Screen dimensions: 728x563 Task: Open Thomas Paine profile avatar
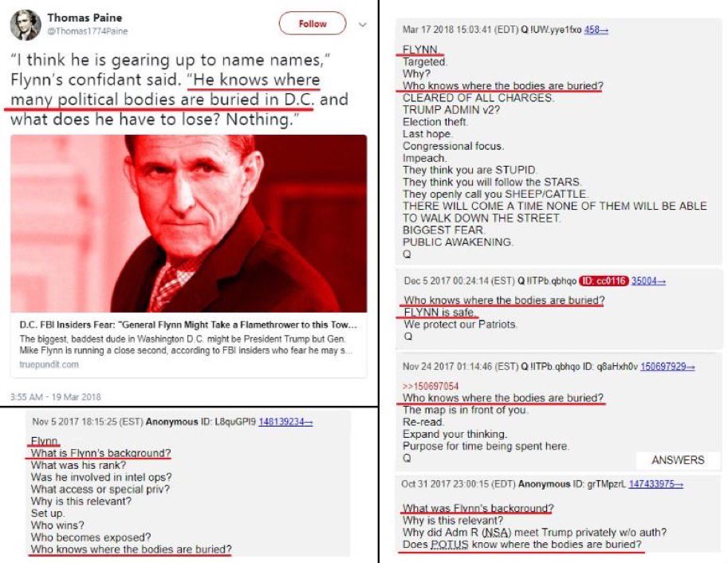click(x=25, y=24)
